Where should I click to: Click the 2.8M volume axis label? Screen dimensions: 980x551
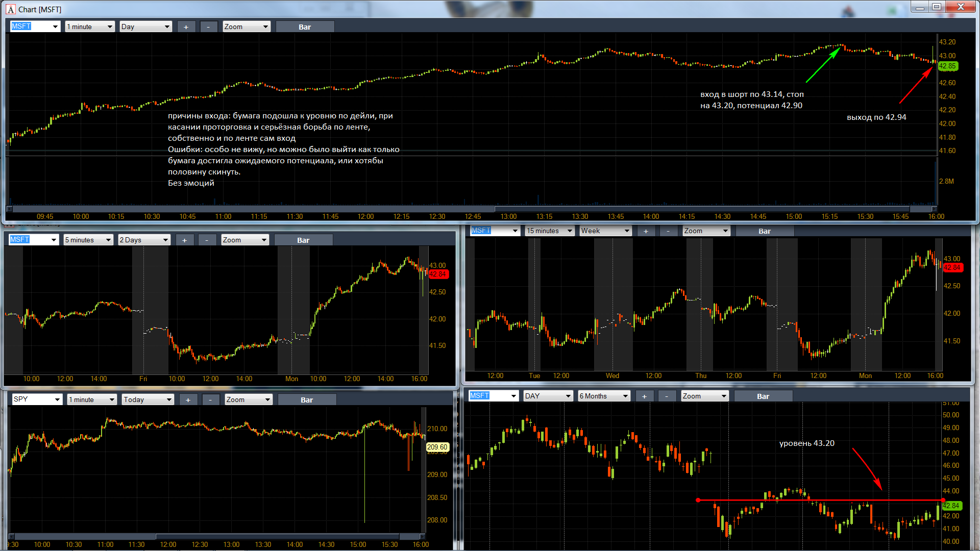(946, 181)
